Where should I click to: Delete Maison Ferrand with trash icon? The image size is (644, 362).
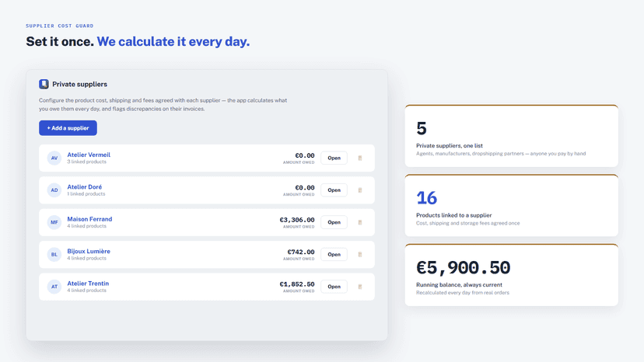coord(360,222)
